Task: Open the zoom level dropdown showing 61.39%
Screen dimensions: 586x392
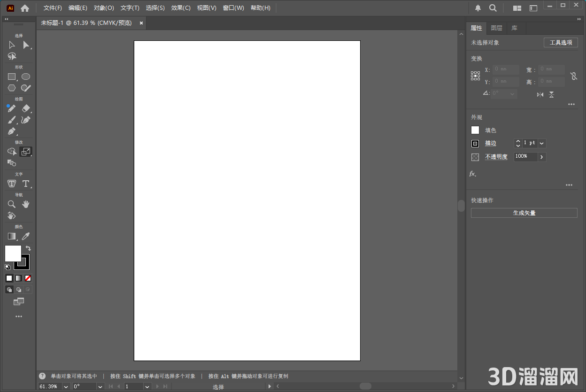Action: tap(65, 386)
